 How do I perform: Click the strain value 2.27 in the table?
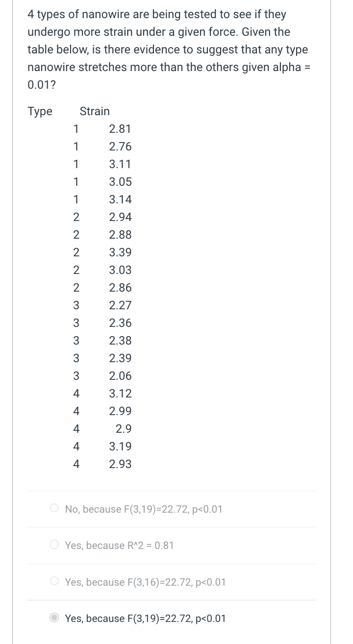[120, 305]
